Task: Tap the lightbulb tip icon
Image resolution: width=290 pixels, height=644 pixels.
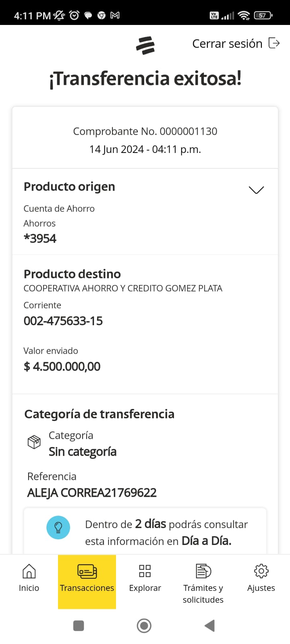Action: [58, 527]
